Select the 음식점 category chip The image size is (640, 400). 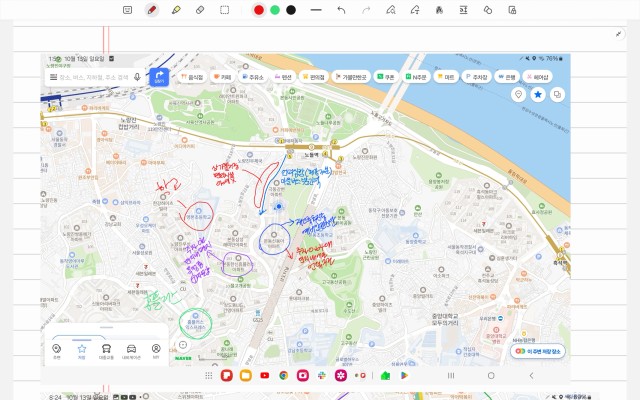(x=192, y=77)
